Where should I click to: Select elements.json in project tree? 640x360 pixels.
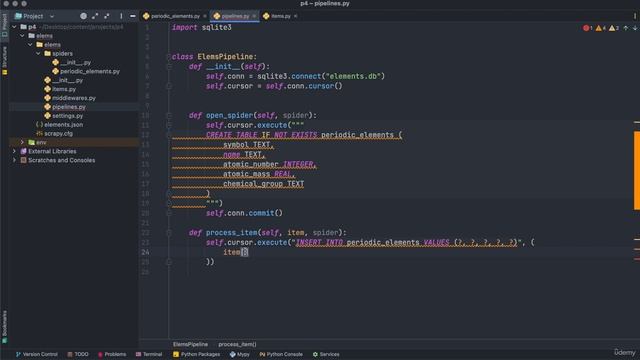coord(63,125)
